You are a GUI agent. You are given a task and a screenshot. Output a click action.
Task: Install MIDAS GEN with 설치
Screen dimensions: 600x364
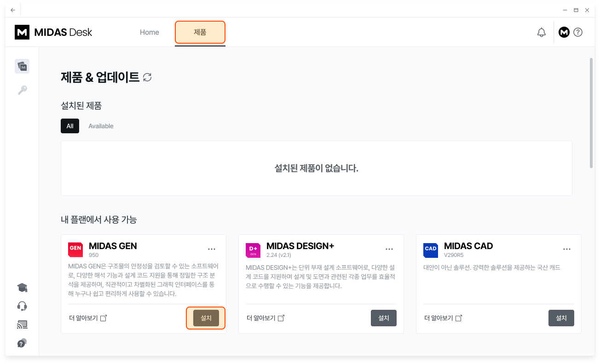point(206,318)
